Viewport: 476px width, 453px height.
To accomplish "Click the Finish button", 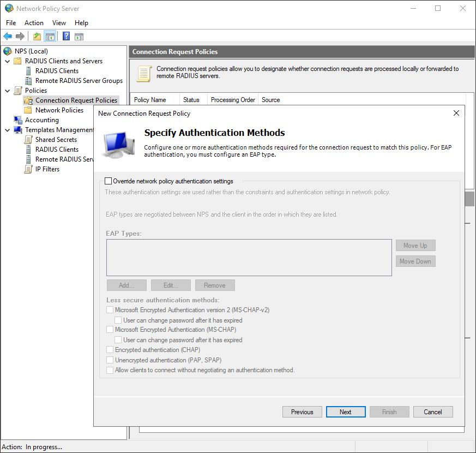I will coord(389,412).
